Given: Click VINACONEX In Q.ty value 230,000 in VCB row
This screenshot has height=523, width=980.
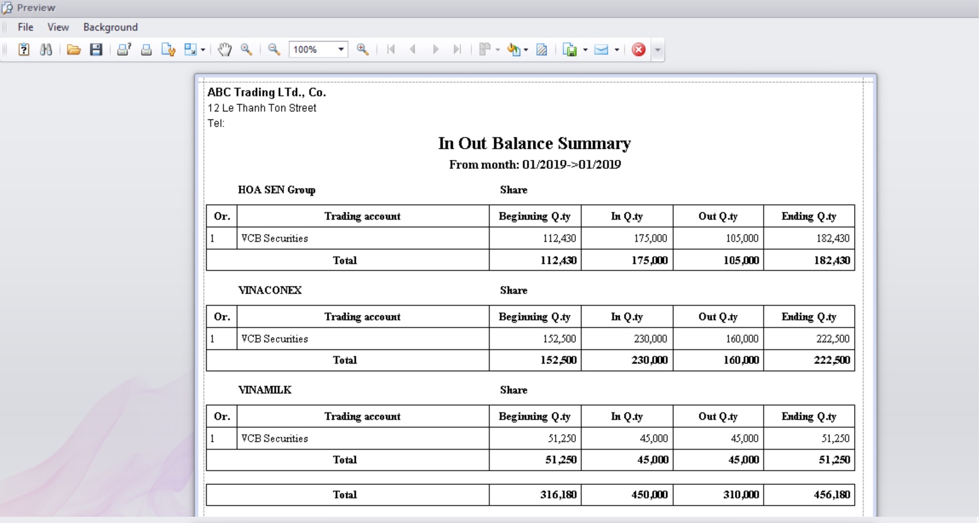Looking at the screenshot, I should [x=650, y=339].
